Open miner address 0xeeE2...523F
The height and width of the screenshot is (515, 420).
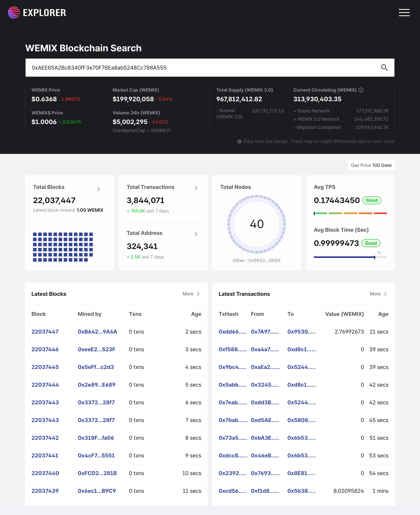tap(96, 349)
